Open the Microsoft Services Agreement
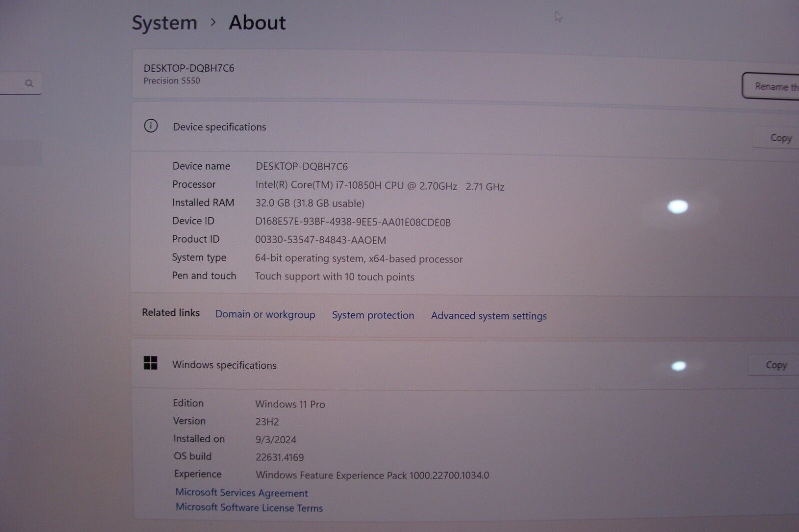This screenshot has height=532, width=799. pyautogui.click(x=241, y=493)
